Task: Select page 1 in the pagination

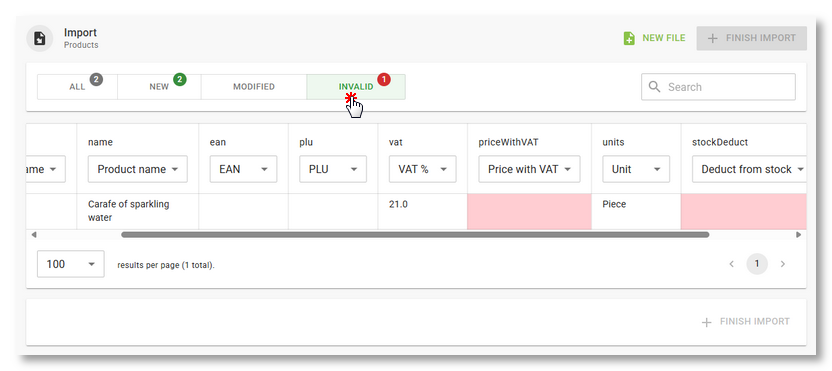Action: pos(757,264)
